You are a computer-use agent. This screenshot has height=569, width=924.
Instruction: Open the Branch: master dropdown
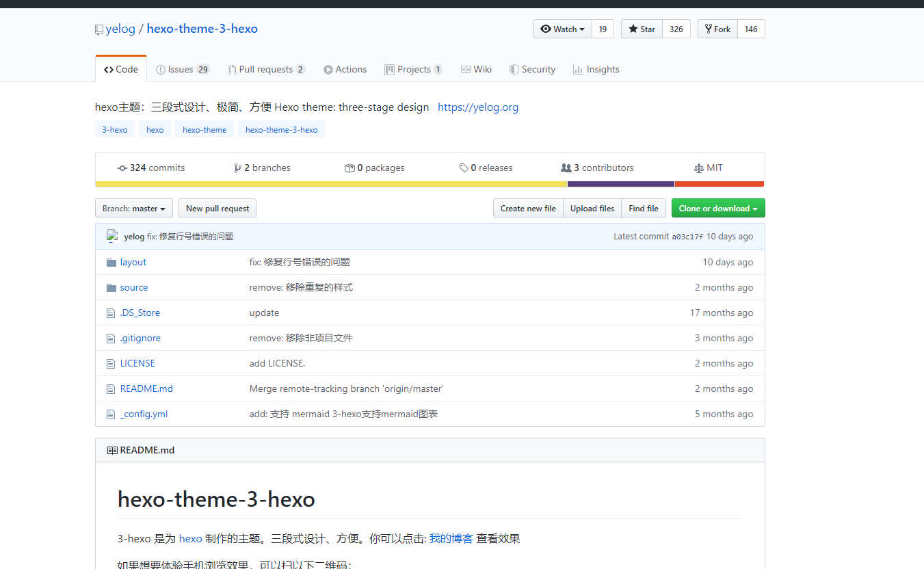tap(134, 209)
